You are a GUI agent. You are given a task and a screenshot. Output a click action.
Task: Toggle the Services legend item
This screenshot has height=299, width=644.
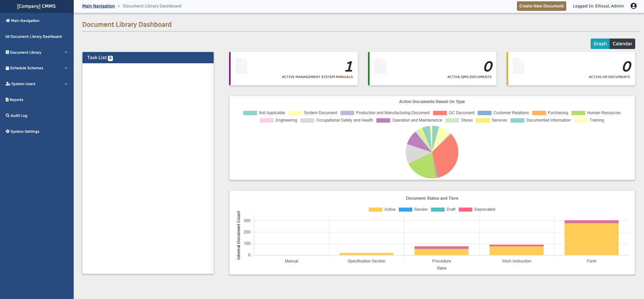(x=492, y=120)
